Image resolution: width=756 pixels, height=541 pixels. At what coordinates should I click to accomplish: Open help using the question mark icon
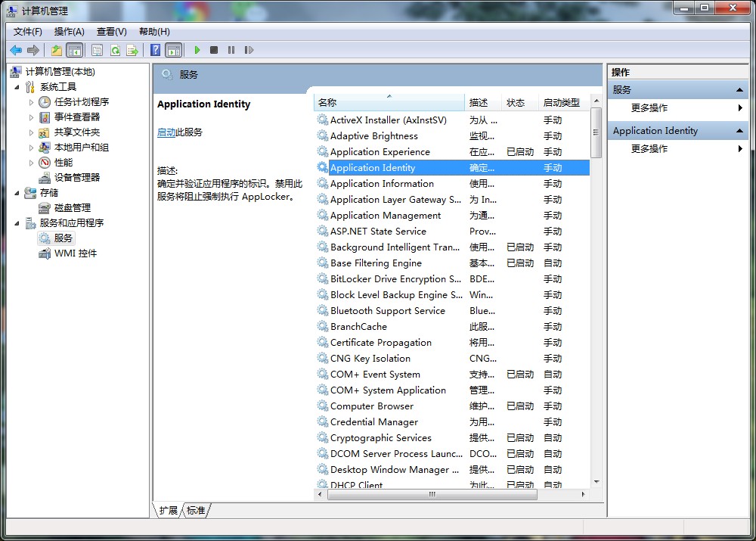tap(154, 50)
